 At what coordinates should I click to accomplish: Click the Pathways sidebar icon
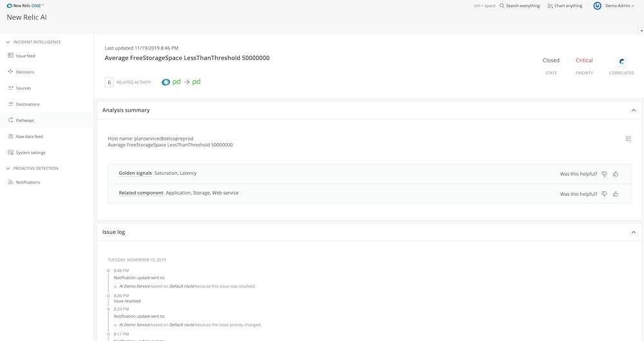pyautogui.click(x=11, y=120)
